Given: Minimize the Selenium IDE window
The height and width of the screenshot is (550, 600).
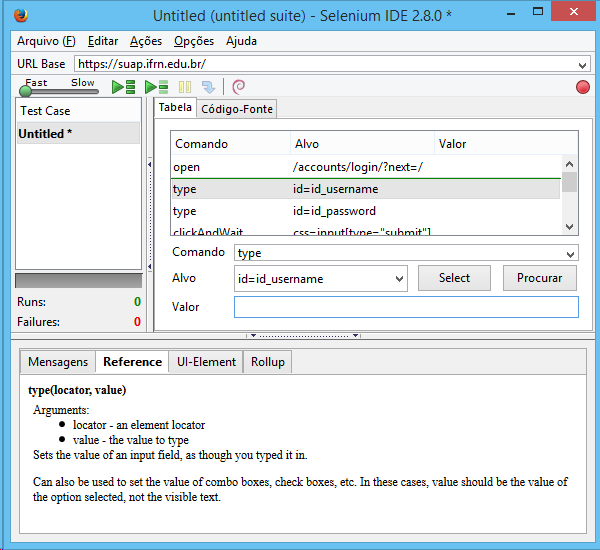Looking at the screenshot, I should [511, 13].
